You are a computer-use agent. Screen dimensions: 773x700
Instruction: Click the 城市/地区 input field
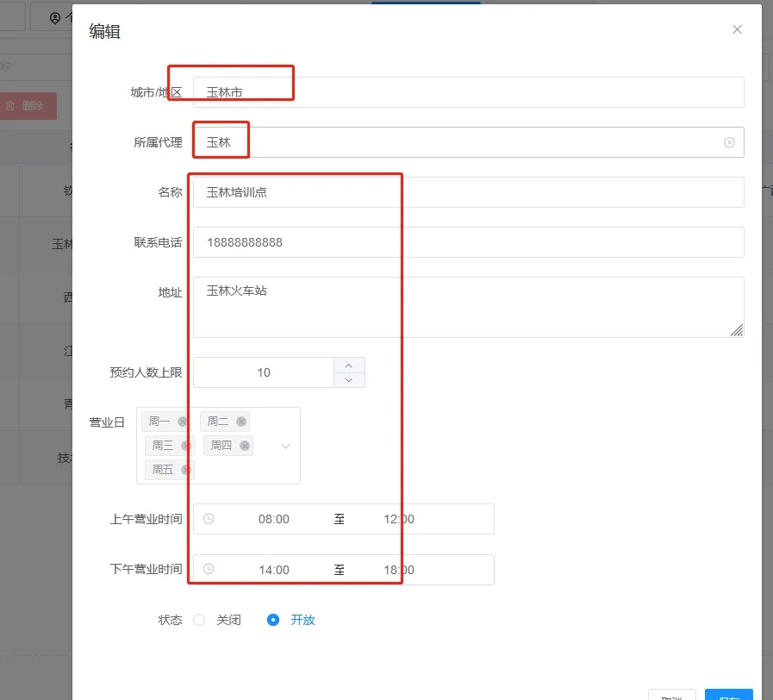pyautogui.click(x=468, y=92)
